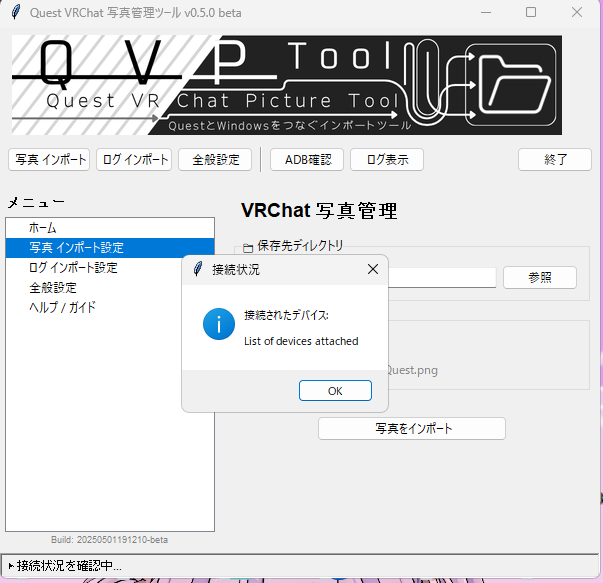
Task: Click the QVP Tool banner image
Action: pyautogui.click(x=287, y=85)
